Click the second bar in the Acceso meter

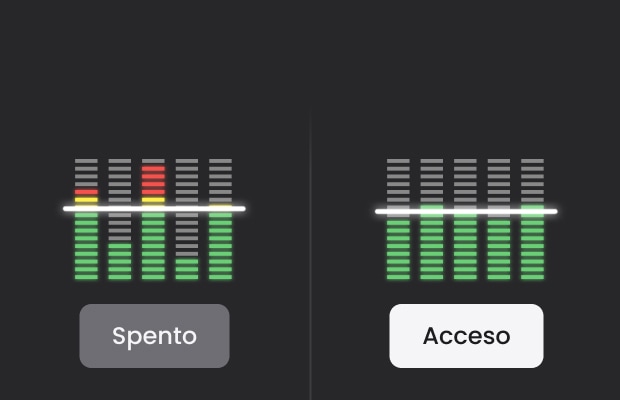tap(432, 219)
